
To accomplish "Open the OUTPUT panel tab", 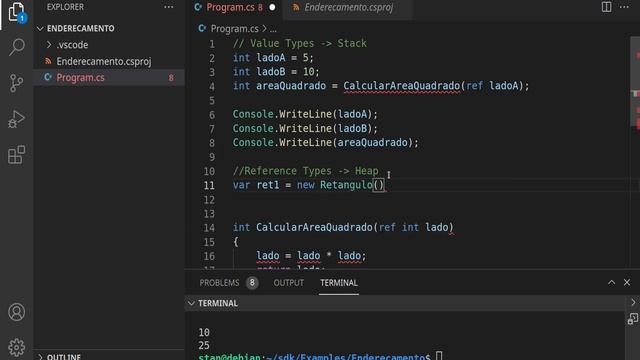I will tap(289, 283).
